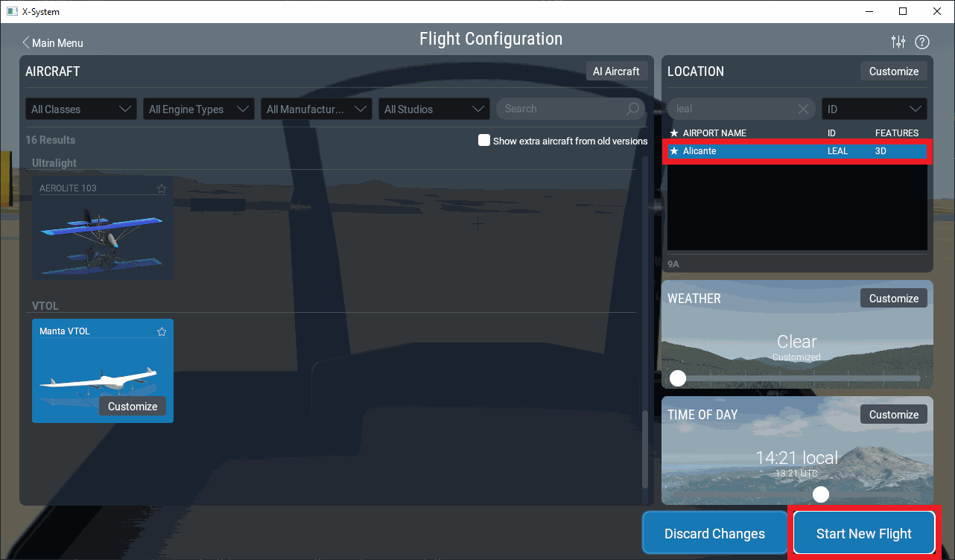Favorite the Manta VTOL with its star
This screenshot has width=955, height=560.
(162, 331)
